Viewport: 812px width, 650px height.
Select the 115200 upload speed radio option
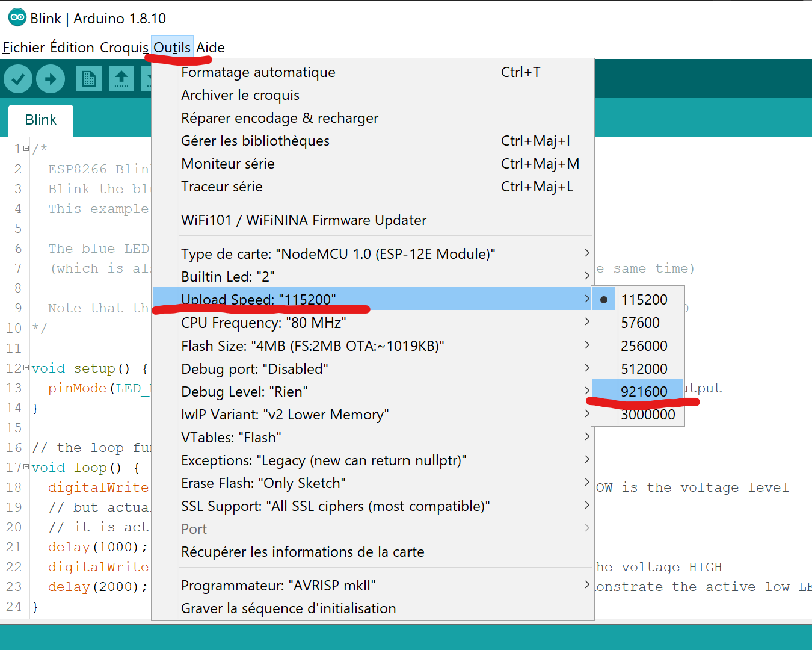point(638,299)
